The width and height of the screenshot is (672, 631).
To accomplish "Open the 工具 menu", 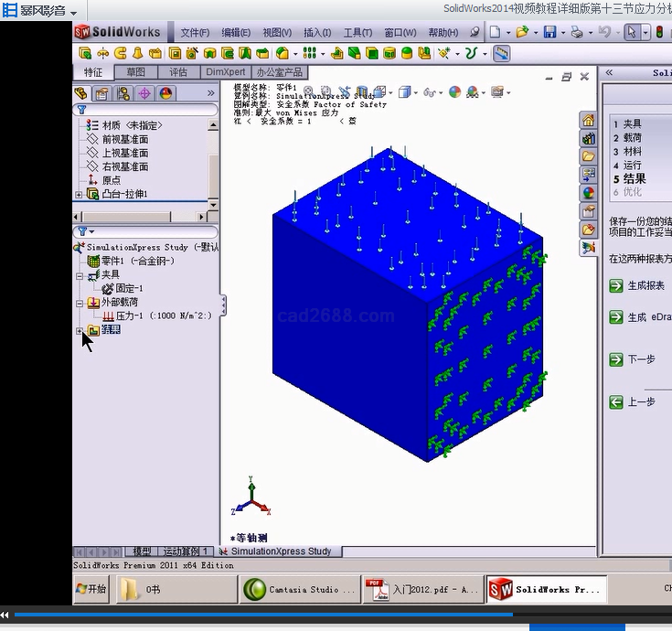I will click(357, 33).
